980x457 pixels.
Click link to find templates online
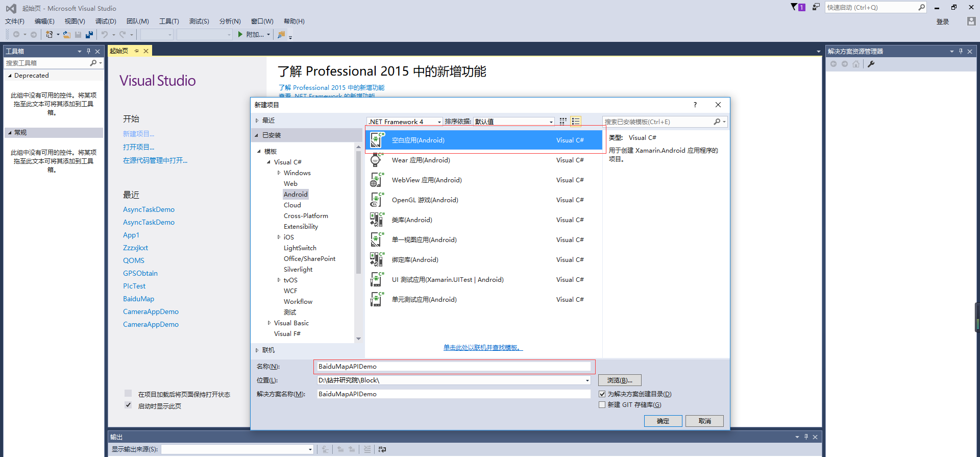483,347
